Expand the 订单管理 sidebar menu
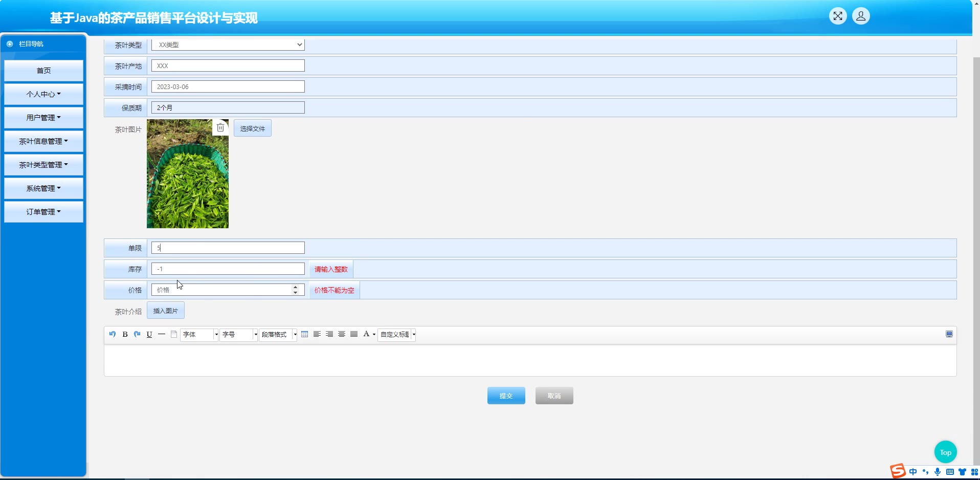The width and height of the screenshot is (980, 480). click(x=43, y=212)
